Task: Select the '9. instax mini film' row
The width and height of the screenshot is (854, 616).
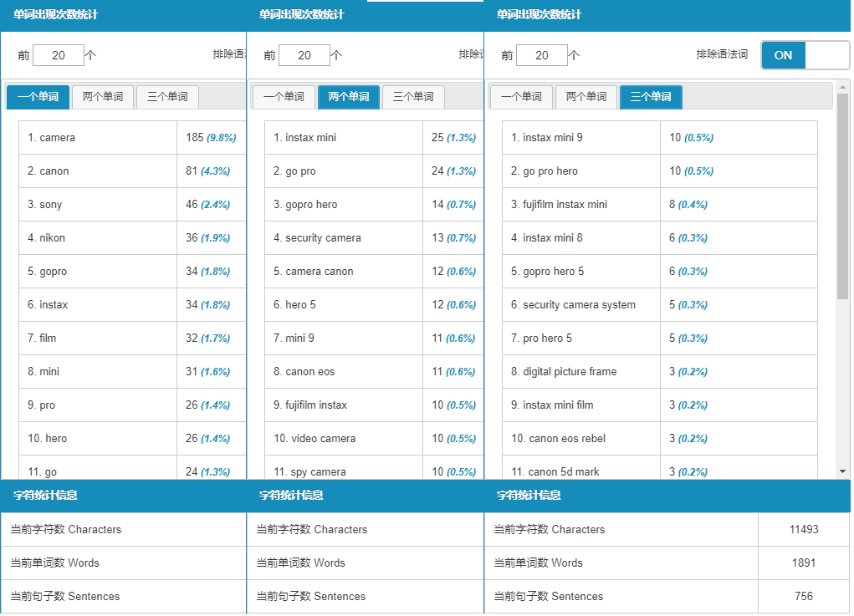Action: pyautogui.click(x=660, y=405)
